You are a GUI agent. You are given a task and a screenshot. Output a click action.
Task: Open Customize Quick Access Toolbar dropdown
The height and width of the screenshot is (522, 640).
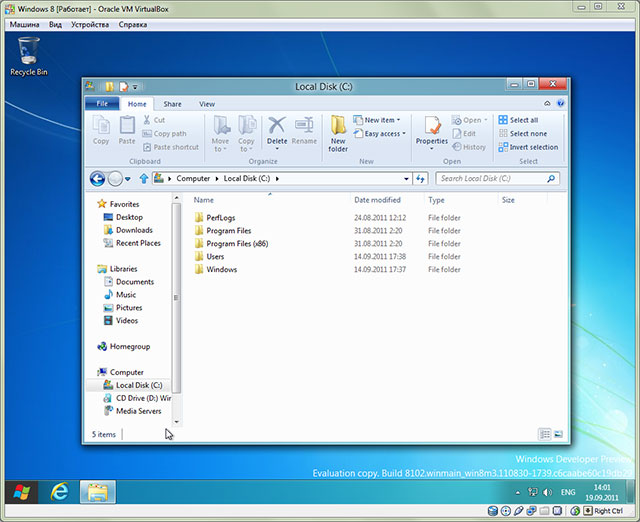[x=135, y=87]
